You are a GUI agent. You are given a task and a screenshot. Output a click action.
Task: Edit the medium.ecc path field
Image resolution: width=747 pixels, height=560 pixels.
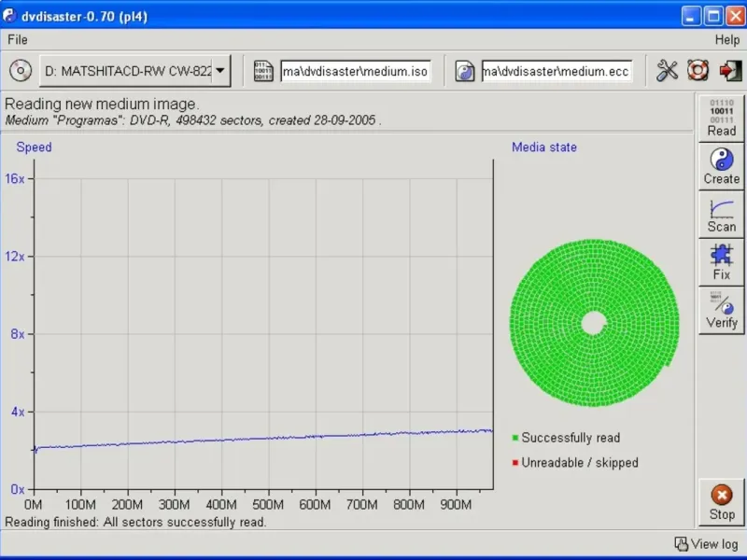tap(557, 72)
